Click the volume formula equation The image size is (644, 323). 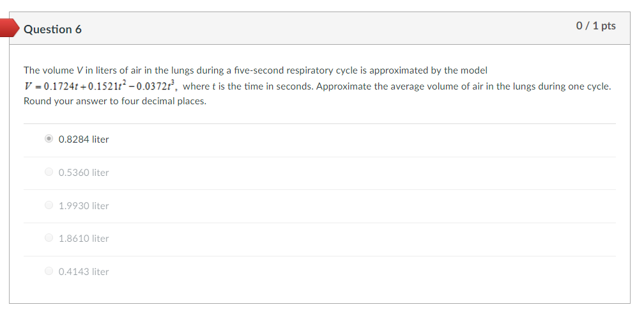pos(101,86)
